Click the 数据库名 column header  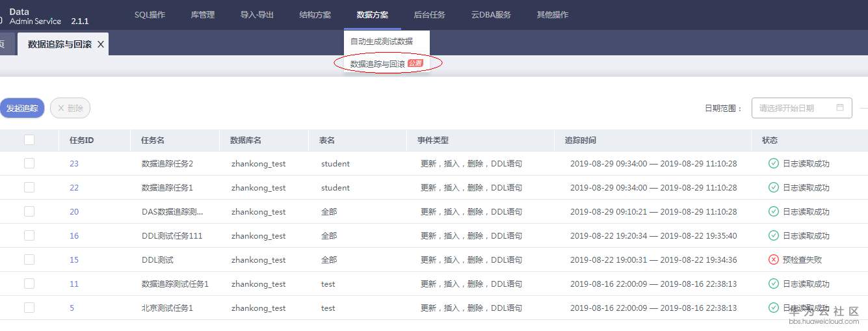246,140
